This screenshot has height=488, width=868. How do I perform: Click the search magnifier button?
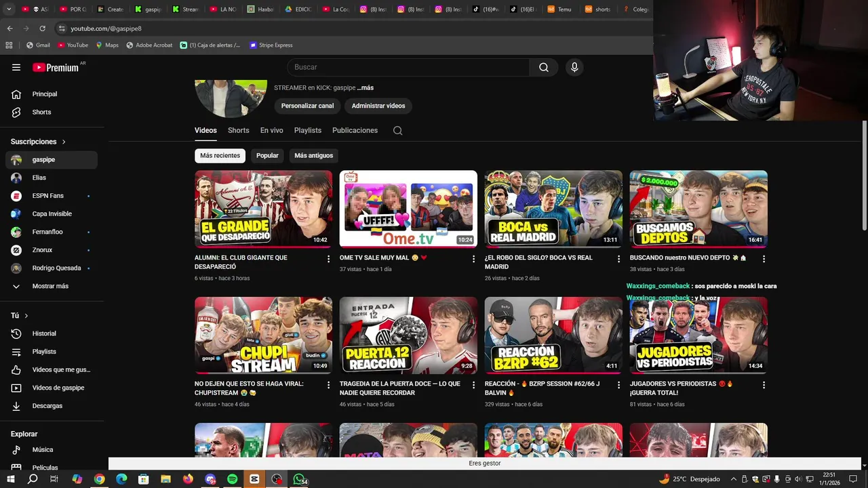(x=544, y=67)
